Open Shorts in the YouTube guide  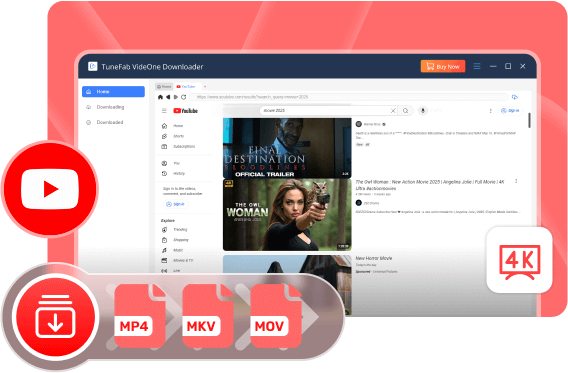[x=173, y=137]
